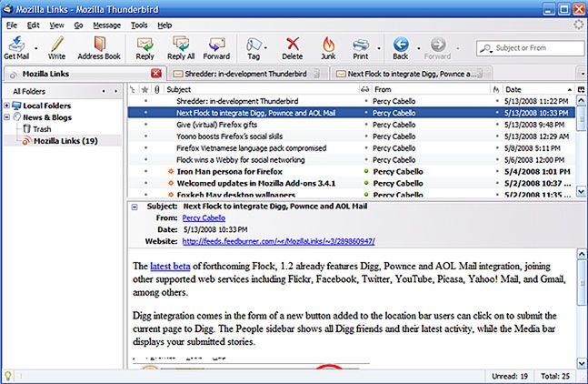This screenshot has height=384, width=588.
Task: Forward the selected message
Action: [x=216, y=48]
